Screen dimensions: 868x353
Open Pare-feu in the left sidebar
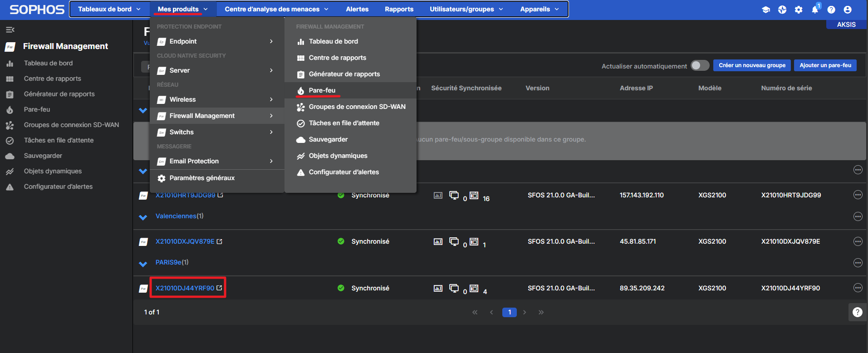tap(37, 109)
